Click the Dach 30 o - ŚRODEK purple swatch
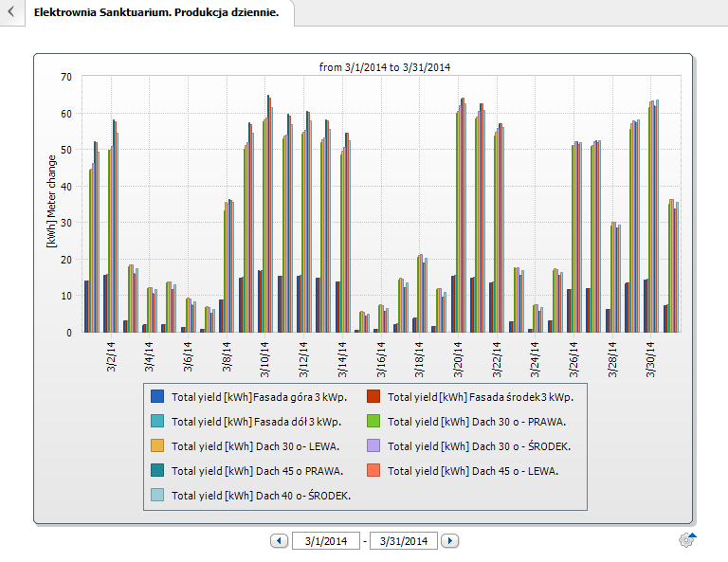This screenshot has height=562, width=728. (x=373, y=446)
